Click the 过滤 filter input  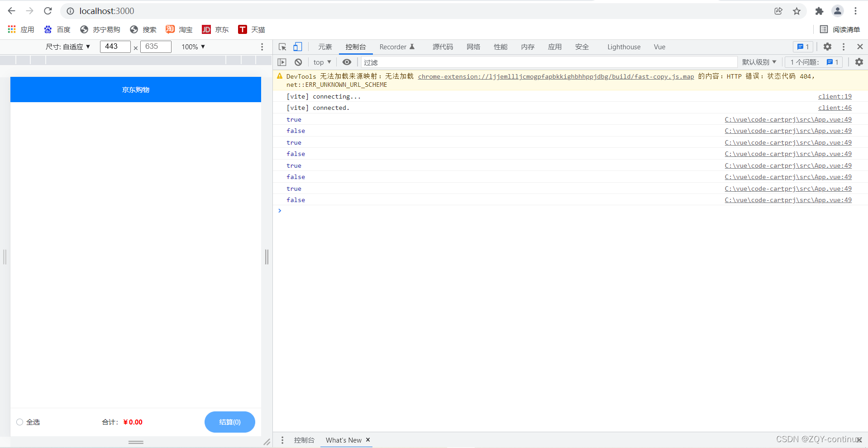click(x=548, y=62)
